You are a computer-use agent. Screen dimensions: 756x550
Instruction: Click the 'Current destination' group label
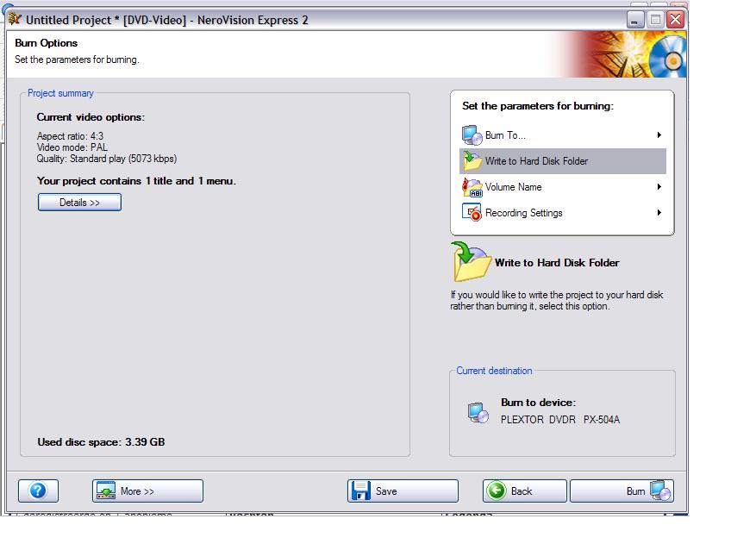494,371
